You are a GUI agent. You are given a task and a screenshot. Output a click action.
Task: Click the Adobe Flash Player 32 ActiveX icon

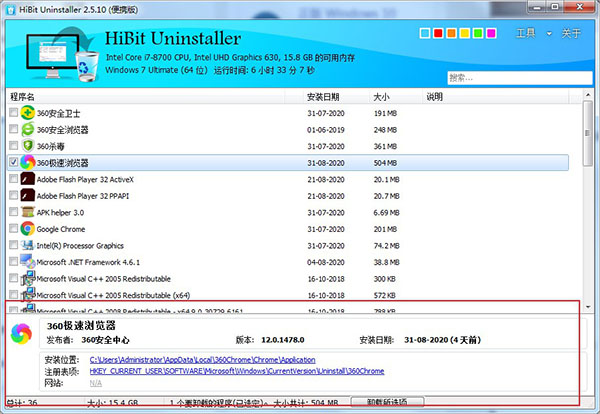point(28,179)
